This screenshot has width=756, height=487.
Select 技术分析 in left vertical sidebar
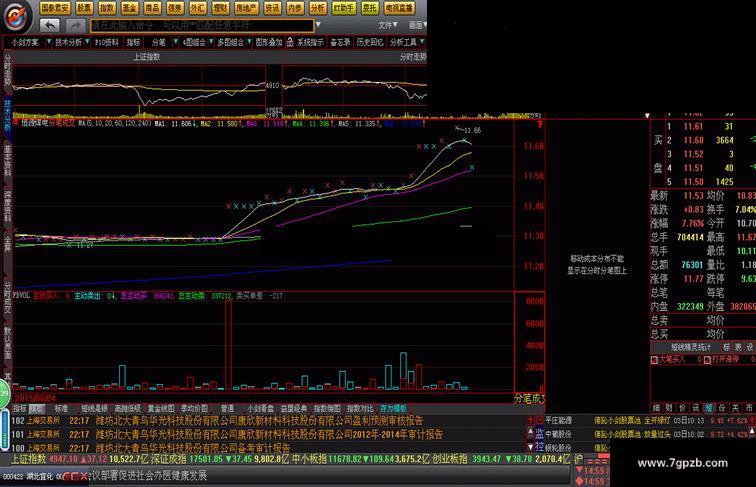[7, 116]
